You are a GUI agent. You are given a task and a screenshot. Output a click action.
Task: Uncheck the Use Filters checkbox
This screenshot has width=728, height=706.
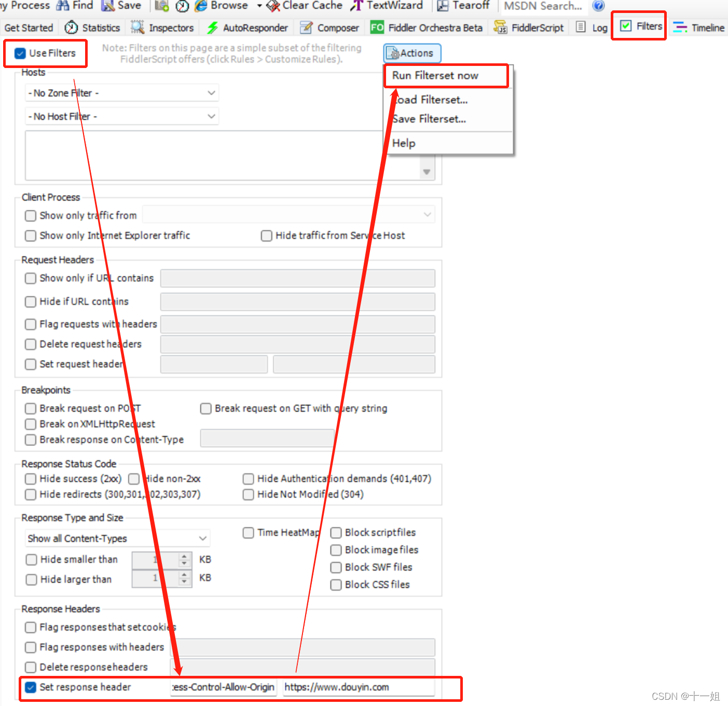click(20, 53)
